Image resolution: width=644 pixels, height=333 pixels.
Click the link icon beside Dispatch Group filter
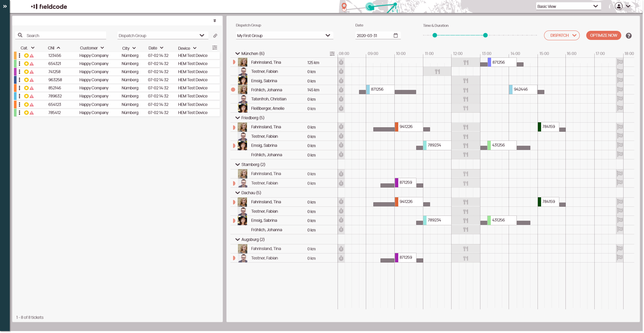[215, 36]
